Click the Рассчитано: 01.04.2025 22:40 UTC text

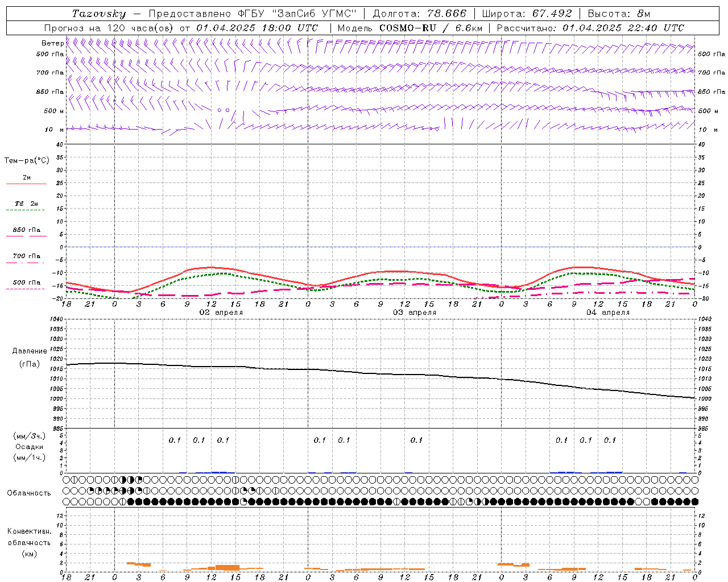point(590,28)
